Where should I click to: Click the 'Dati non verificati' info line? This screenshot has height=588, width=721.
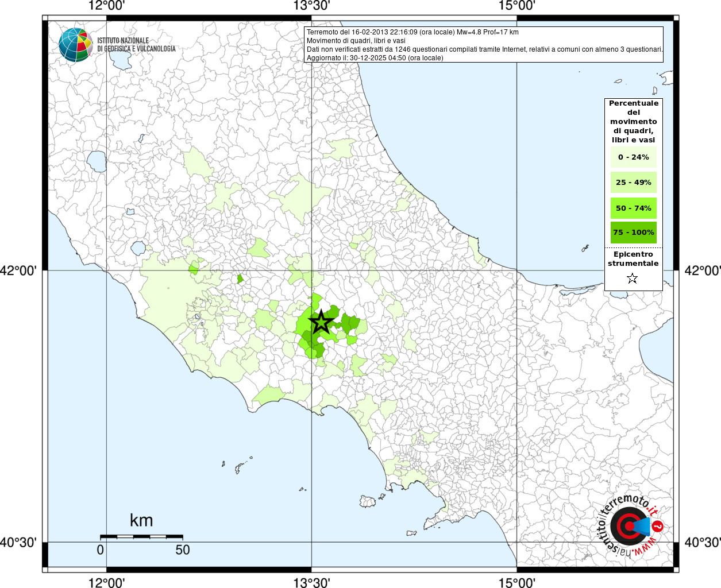[x=484, y=49]
